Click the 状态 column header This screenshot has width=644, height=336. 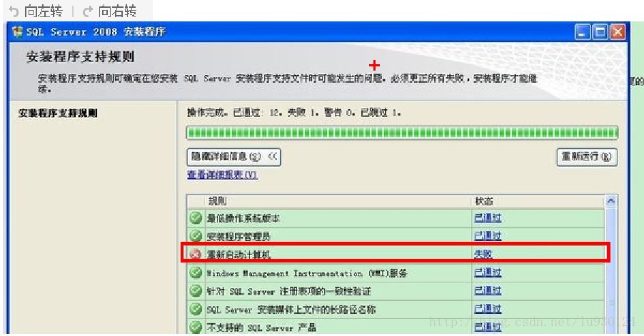point(484,201)
